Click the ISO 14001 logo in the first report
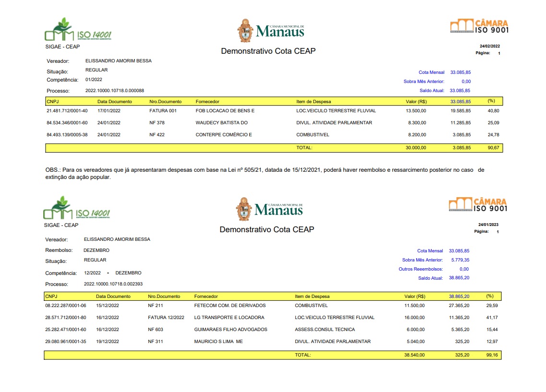Viewport: 546px width, 392px height. pos(78,29)
